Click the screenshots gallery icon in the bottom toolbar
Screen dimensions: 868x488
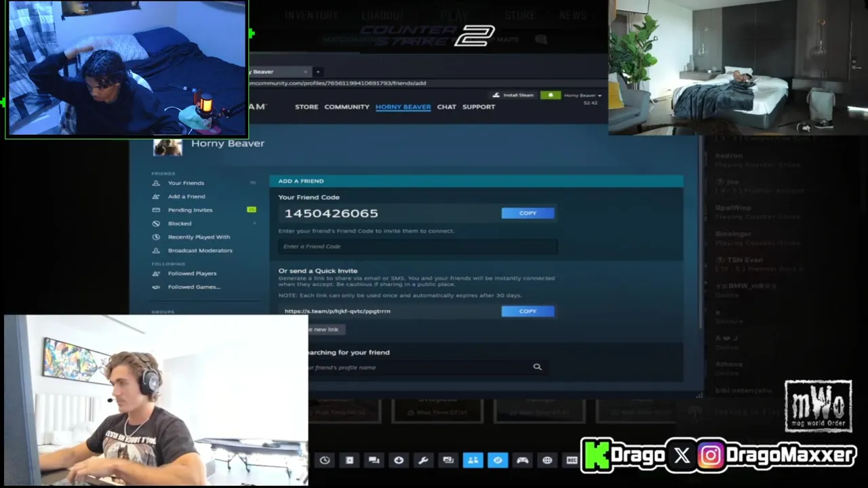tap(448, 460)
